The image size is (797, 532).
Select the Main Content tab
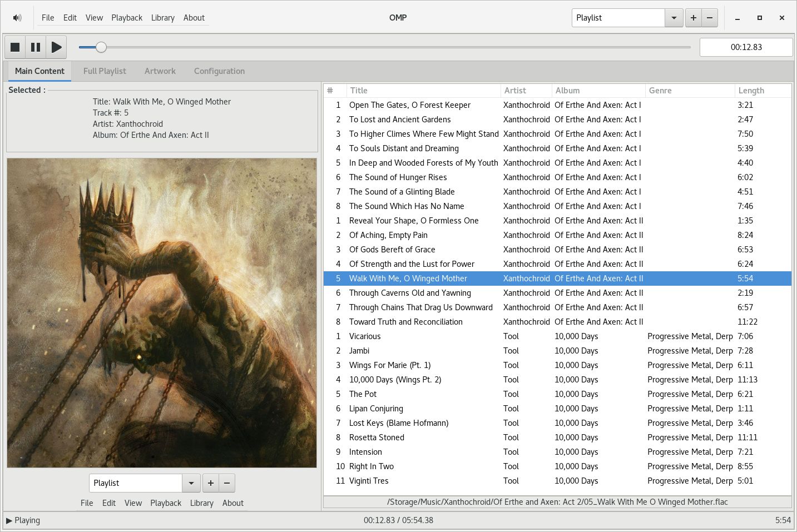click(x=39, y=71)
